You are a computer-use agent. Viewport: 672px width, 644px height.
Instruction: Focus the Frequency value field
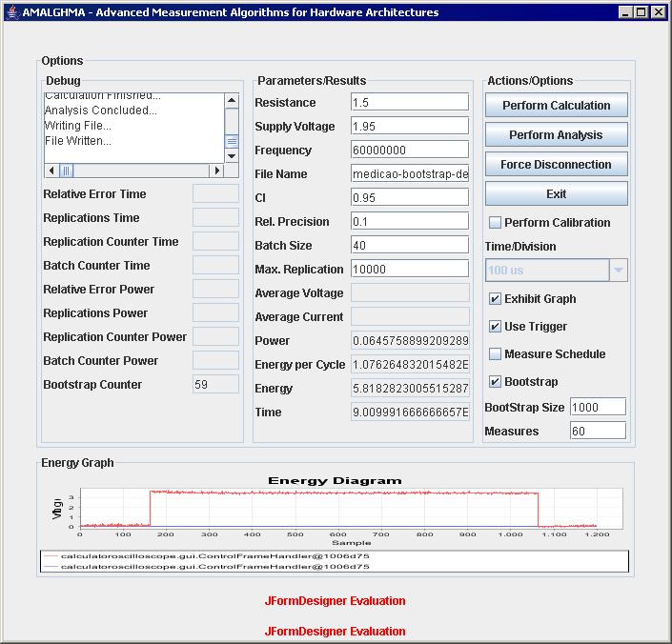pos(410,150)
